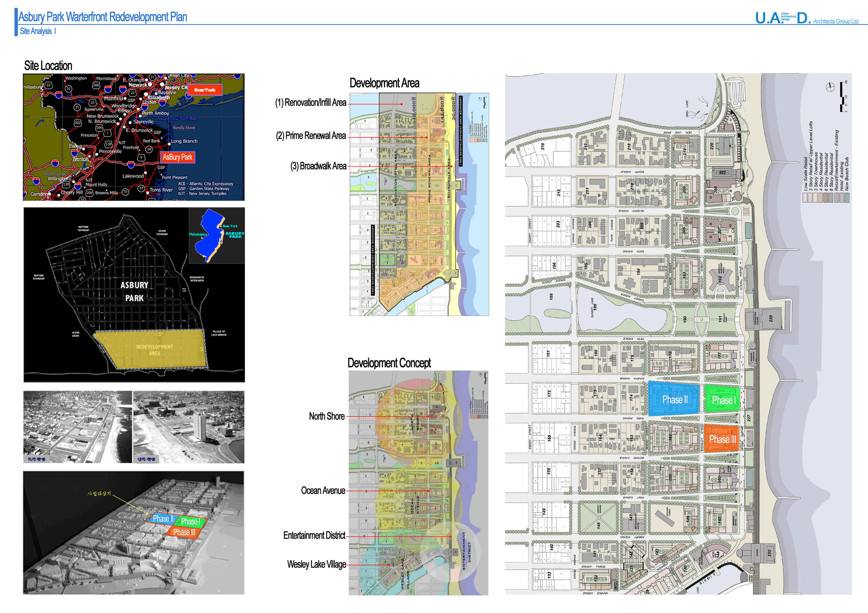Click 'Philadelphia' label on New Jersey inset
The height and width of the screenshot is (613, 868).
tap(198, 234)
